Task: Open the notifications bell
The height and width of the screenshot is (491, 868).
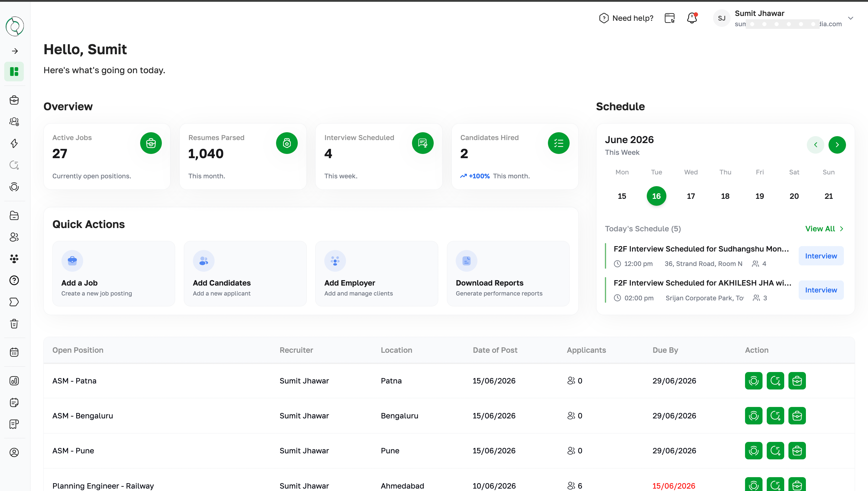Action: (x=692, y=18)
